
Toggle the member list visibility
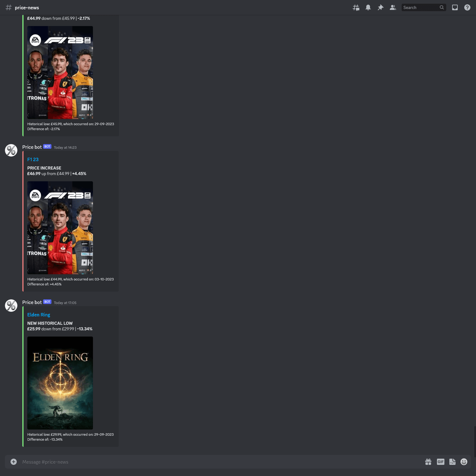pos(393,7)
